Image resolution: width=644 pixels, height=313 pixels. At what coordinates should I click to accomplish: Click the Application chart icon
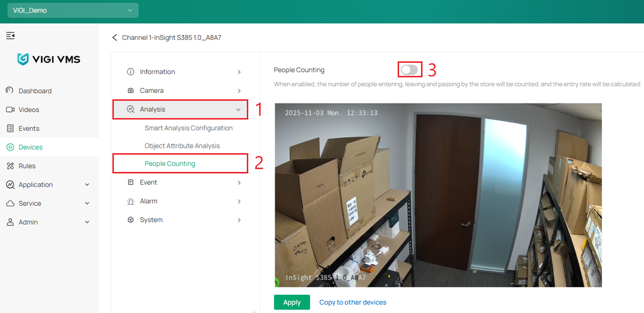(x=10, y=185)
